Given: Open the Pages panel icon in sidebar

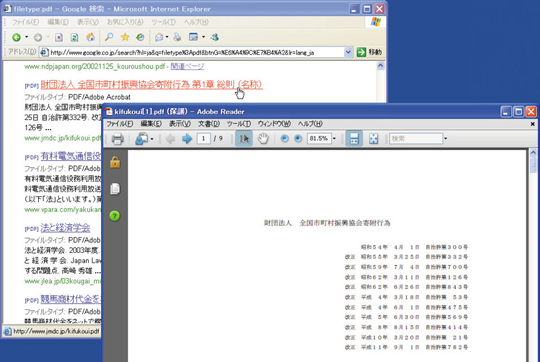Looking at the screenshot, I should pos(115,189).
